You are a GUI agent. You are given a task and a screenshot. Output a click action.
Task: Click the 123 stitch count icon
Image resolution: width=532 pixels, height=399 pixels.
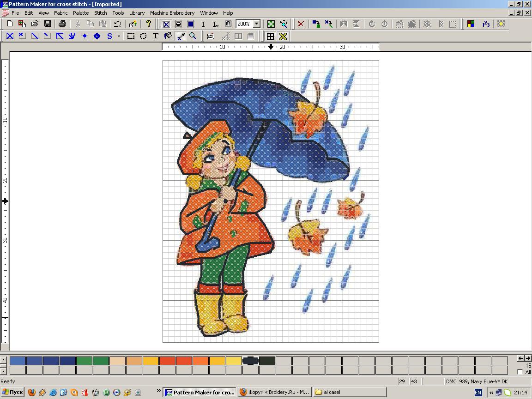[486, 24]
